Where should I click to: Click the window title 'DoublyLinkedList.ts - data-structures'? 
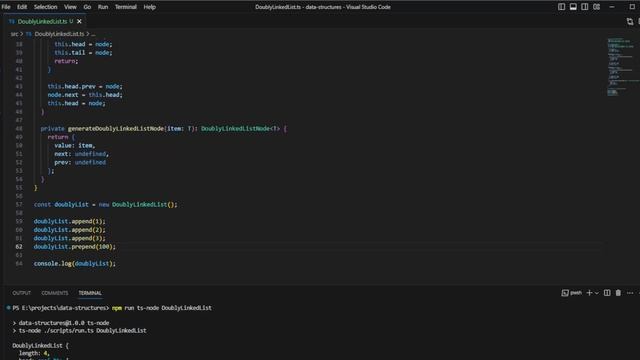click(298, 7)
